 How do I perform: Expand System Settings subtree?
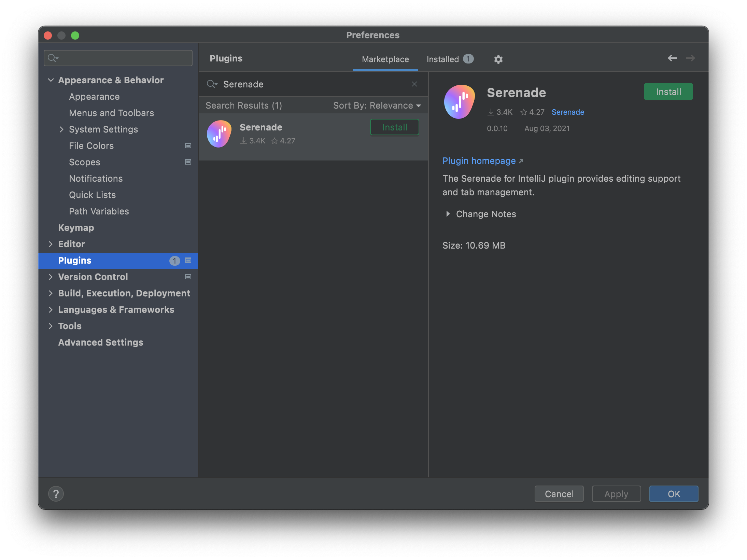pos(61,129)
